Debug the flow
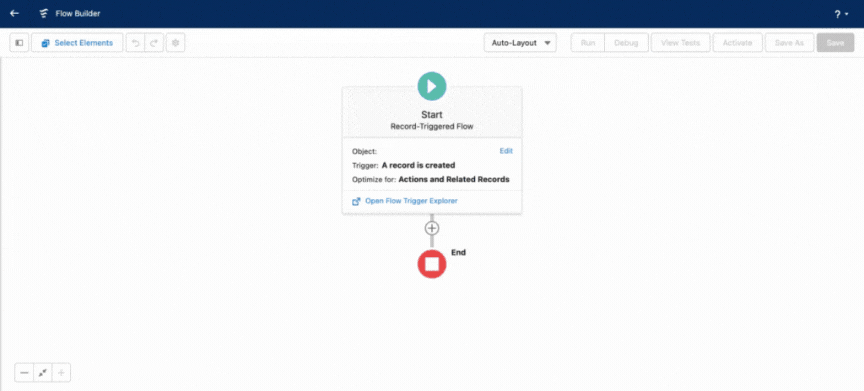The width and height of the screenshot is (864, 391). coord(627,43)
